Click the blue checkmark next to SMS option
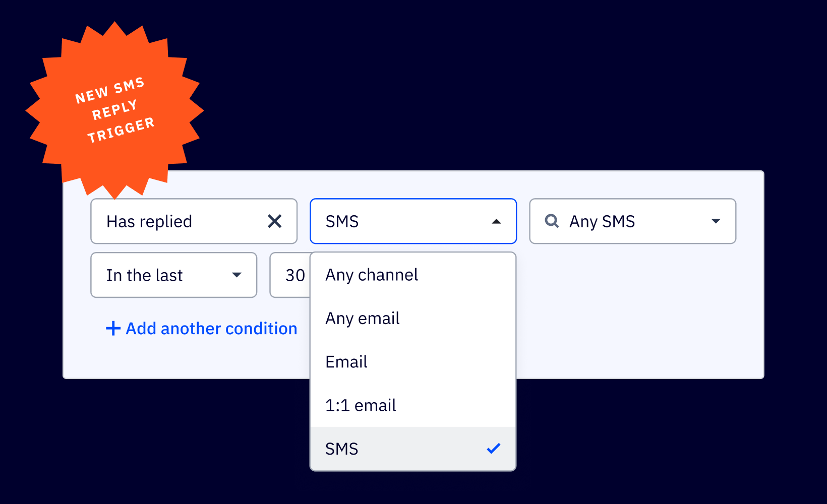This screenshot has height=504, width=827. click(x=494, y=448)
